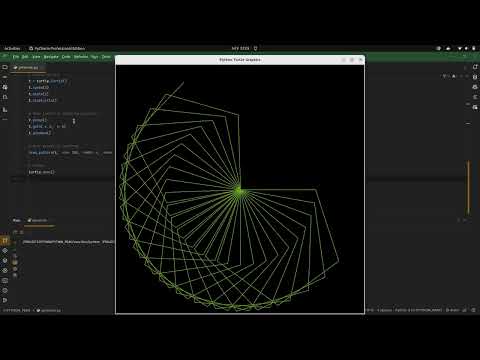Click the fourth Run console side toolbar icon
480x360 pixels.
(x=15, y=276)
